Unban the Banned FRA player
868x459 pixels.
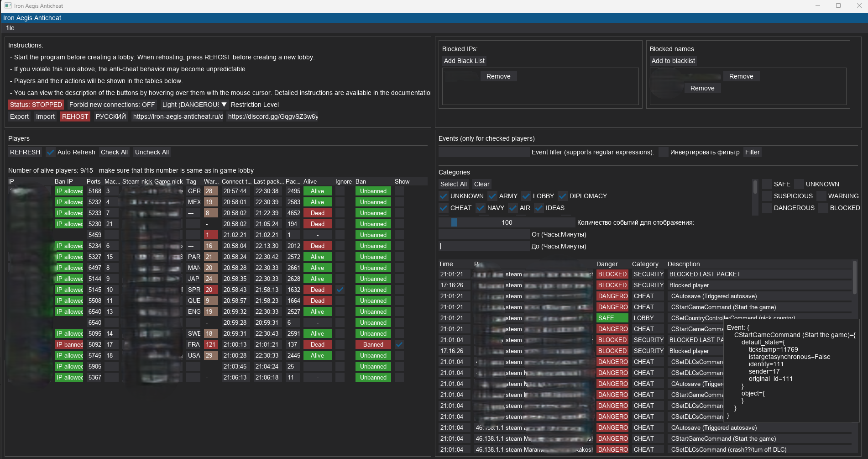point(373,344)
